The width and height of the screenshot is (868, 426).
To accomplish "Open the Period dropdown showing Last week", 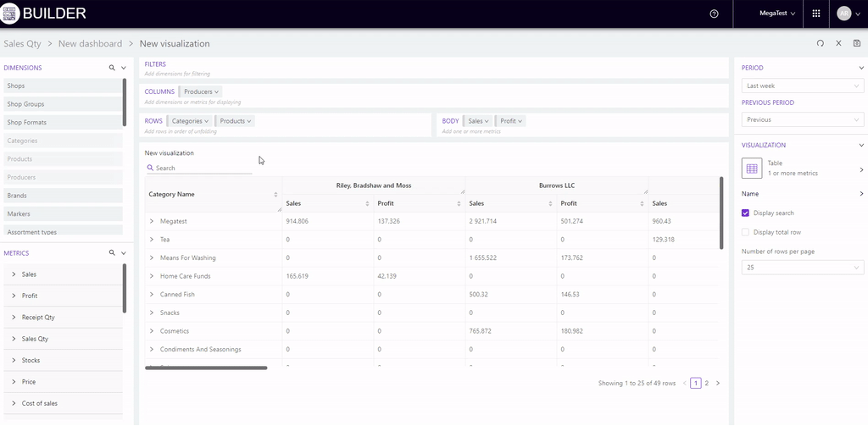I will 802,86.
